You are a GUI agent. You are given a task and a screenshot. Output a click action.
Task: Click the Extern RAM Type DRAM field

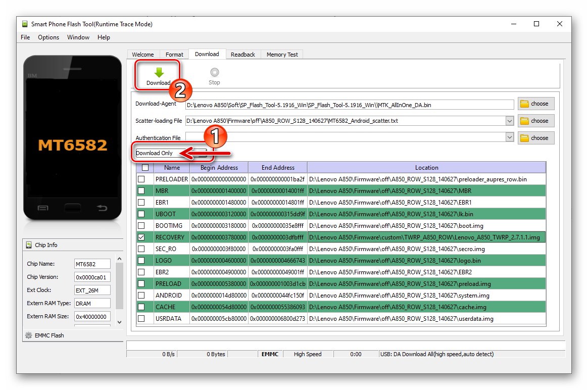coord(92,304)
